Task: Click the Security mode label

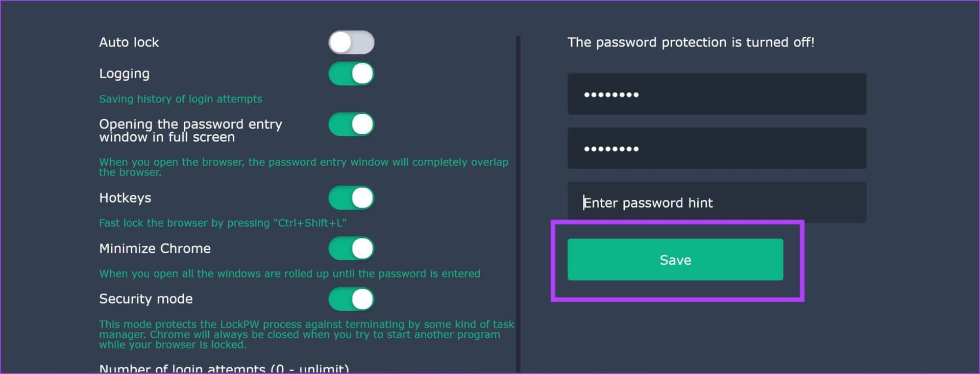Action: [x=146, y=299]
